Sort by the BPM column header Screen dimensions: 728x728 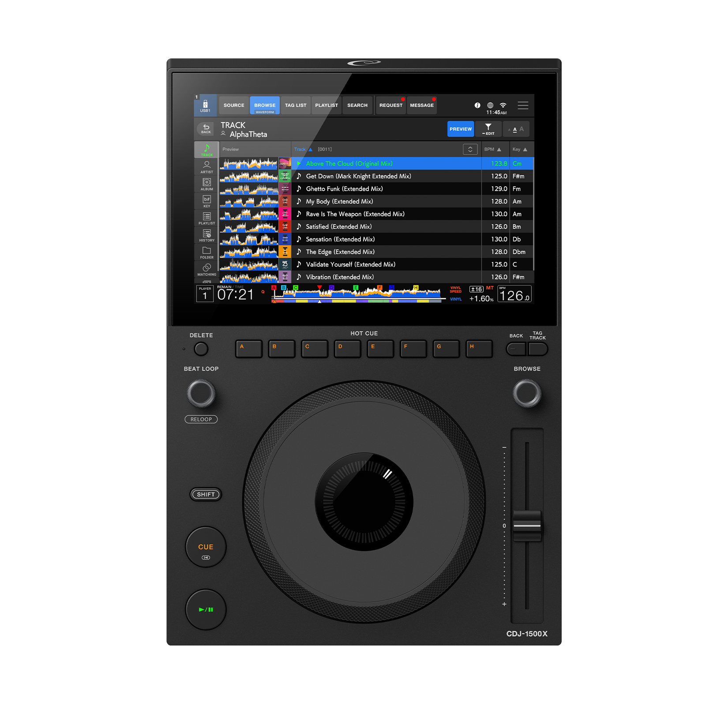492,149
